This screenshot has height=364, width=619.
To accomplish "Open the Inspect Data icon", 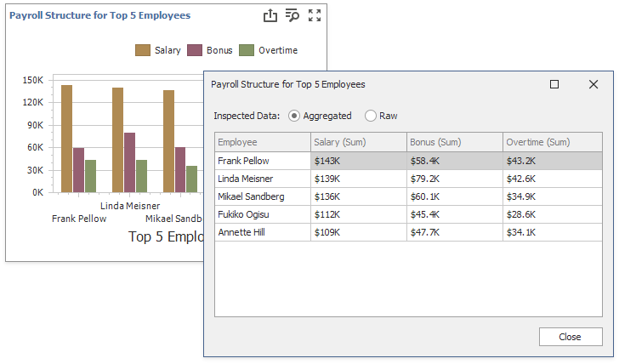I will (292, 15).
